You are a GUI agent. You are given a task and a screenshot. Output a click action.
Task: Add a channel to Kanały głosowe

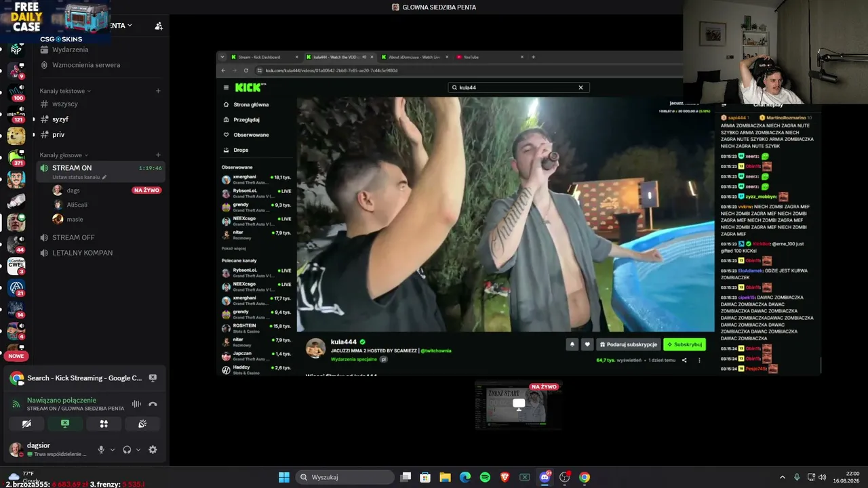pyautogui.click(x=158, y=155)
